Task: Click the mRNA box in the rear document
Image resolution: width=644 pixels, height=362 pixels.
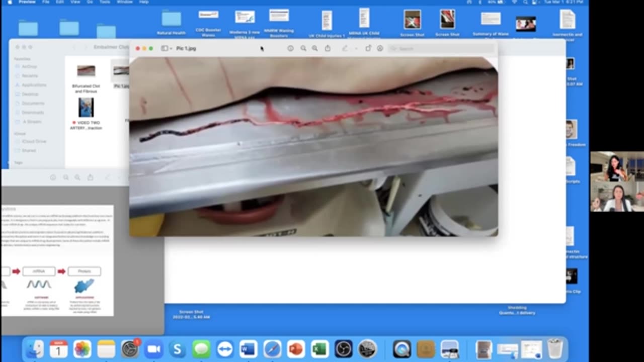Action: point(39,271)
